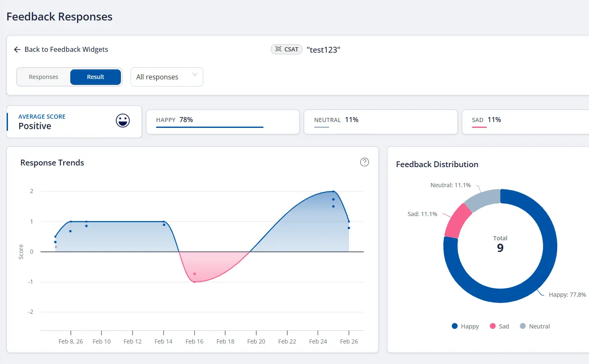Image resolution: width=589 pixels, height=364 pixels.
Task: Click the dropdown chevron arrow icon
Action: (x=195, y=75)
